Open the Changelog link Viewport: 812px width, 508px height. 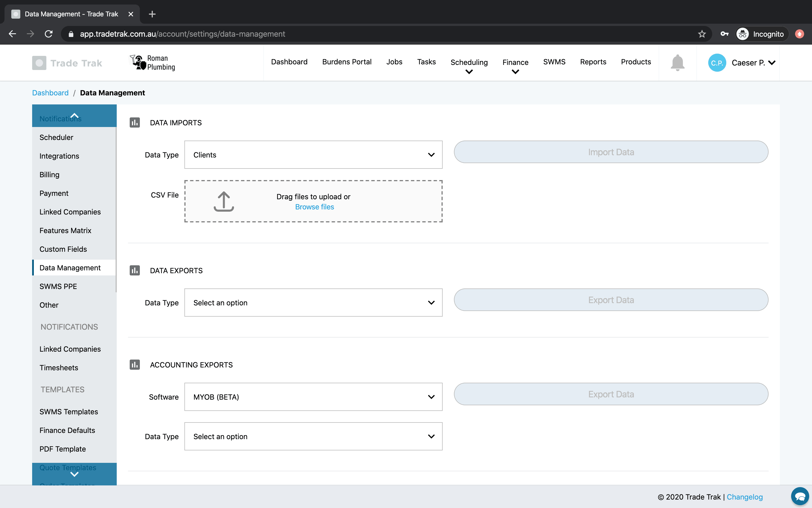745,497
